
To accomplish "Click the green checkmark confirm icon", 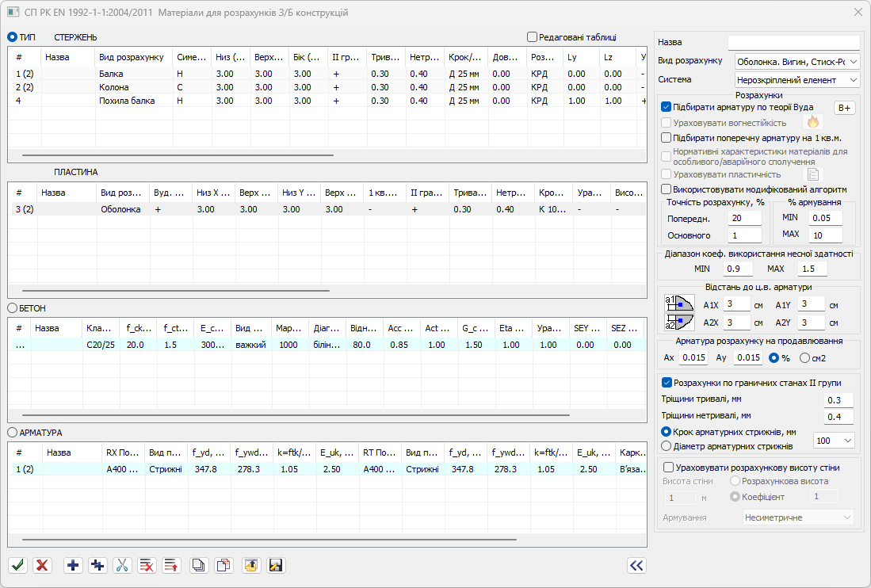I will pos(18,565).
